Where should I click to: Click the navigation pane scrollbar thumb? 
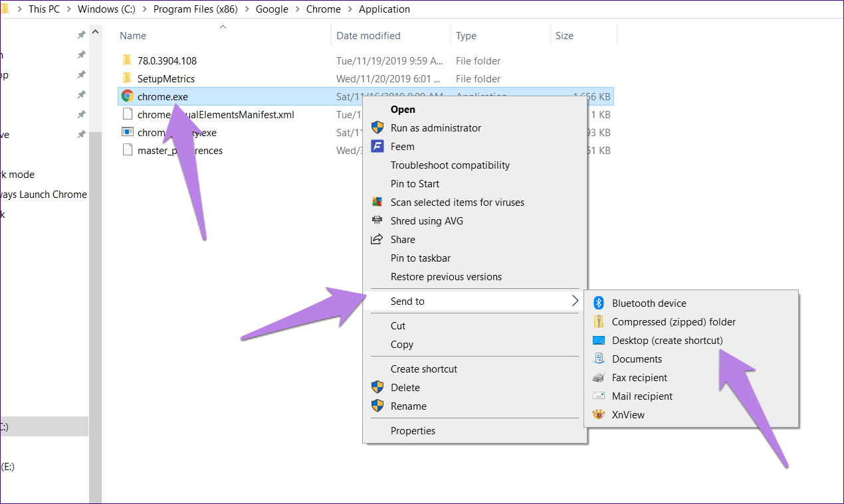point(95,316)
